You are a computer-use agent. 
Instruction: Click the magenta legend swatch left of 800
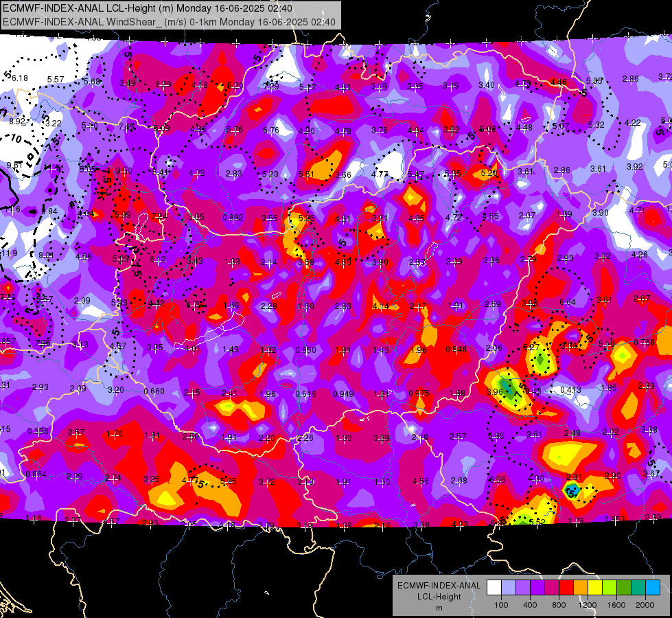(552, 587)
